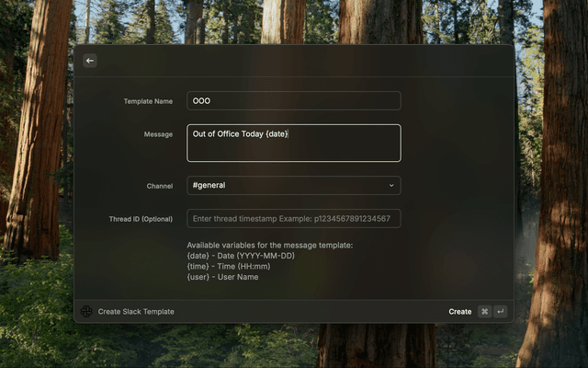Click the Create Slack Template command icon
The height and width of the screenshot is (368, 588).
click(x=86, y=312)
